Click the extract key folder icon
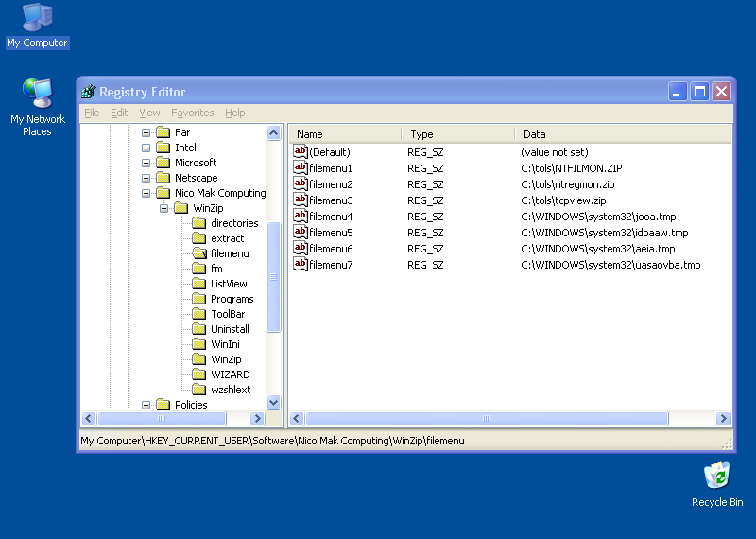Screen dimensions: 756x539 pyautogui.click(x=199, y=238)
